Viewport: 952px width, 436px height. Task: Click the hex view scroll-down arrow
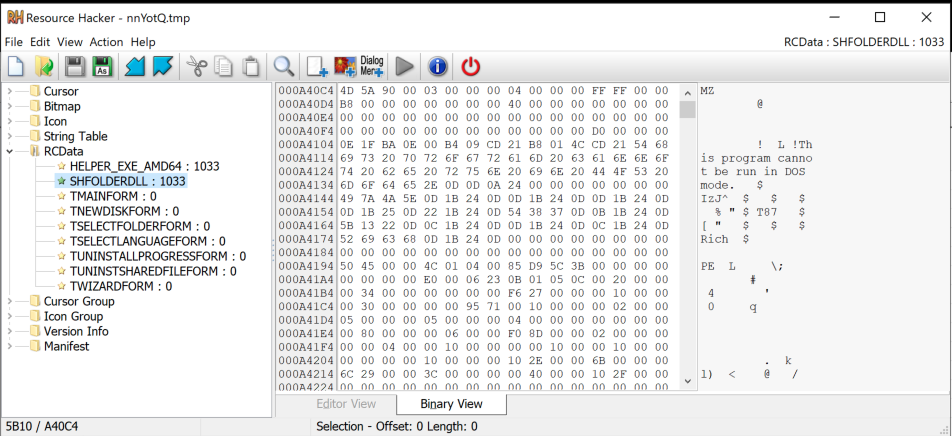click(687, 381)
